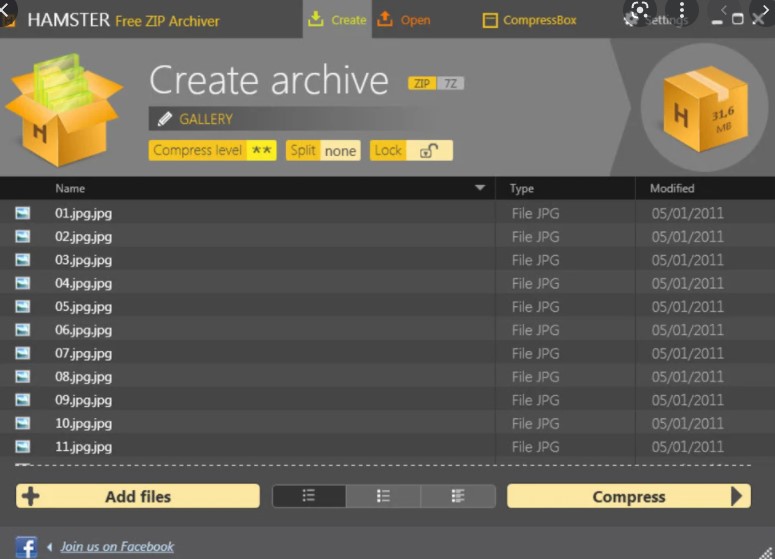Click the lens scan overlay icon

pos(640,10)
